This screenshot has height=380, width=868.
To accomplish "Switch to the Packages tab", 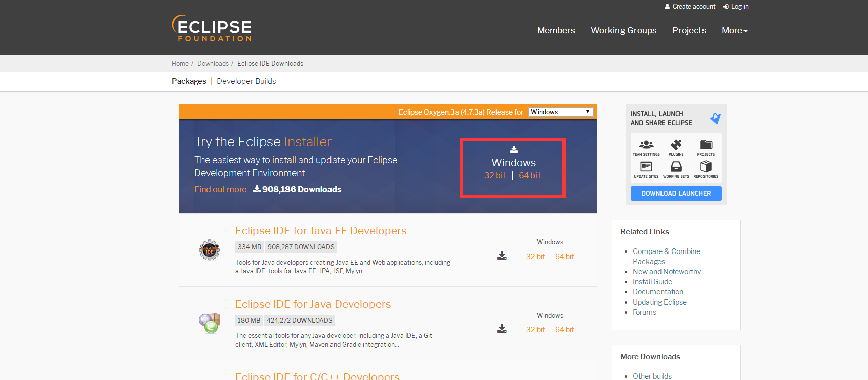I will [x=189, y=81].
